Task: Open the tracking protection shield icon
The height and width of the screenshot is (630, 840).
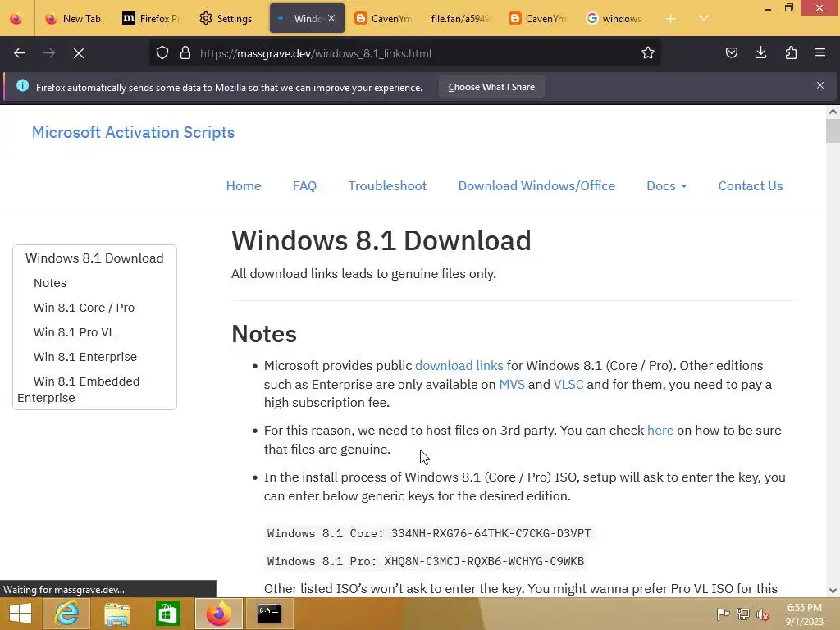Action: tap(162, 53)
